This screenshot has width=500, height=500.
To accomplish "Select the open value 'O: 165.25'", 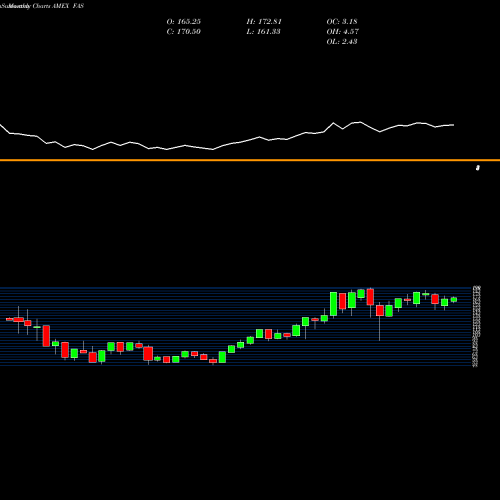I will (x=184, y=22).
